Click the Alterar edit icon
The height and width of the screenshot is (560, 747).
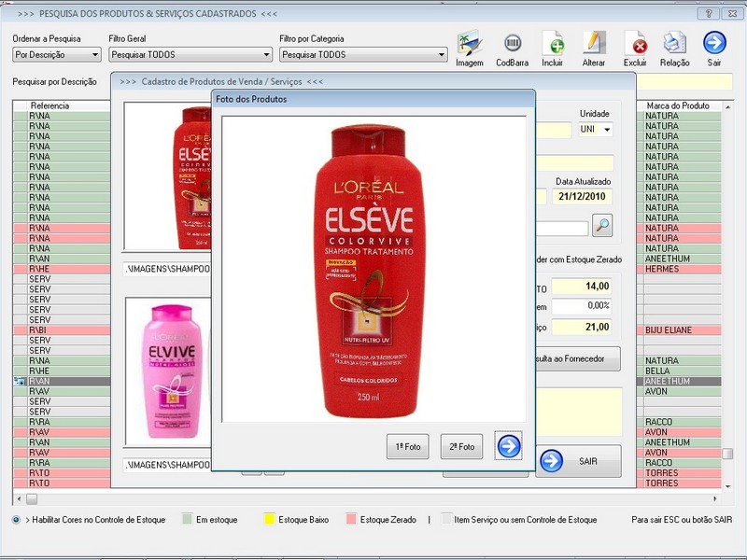595,44
